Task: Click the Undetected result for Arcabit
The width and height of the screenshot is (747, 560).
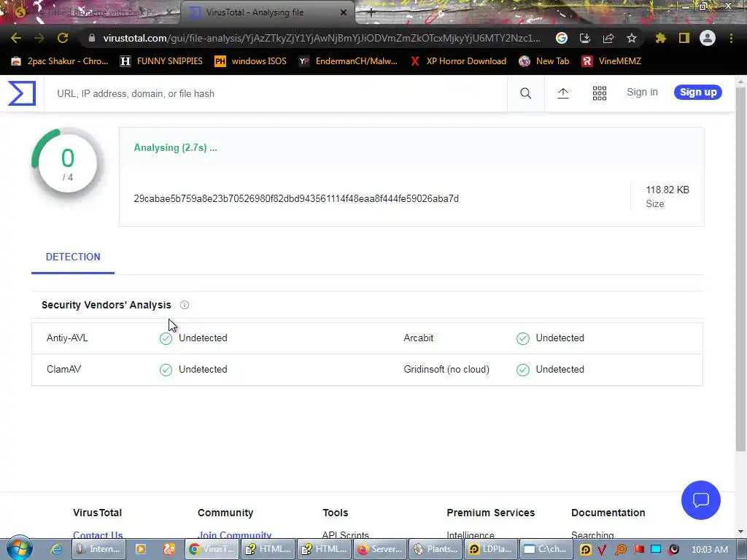Action: point(560,338)
